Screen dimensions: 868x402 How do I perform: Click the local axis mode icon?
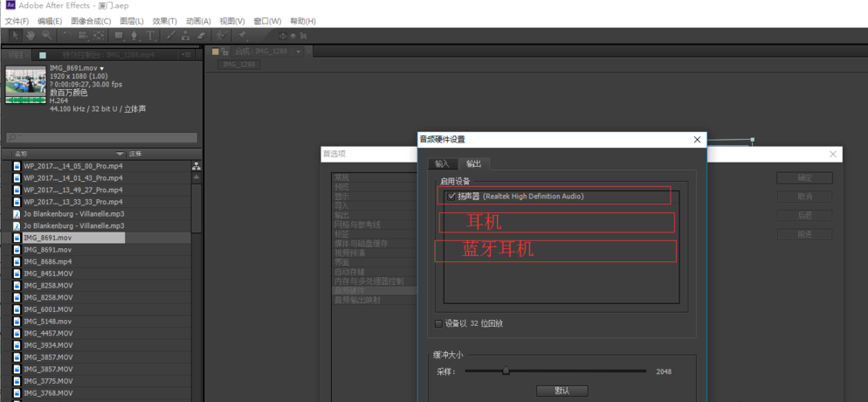coord(284,36)
